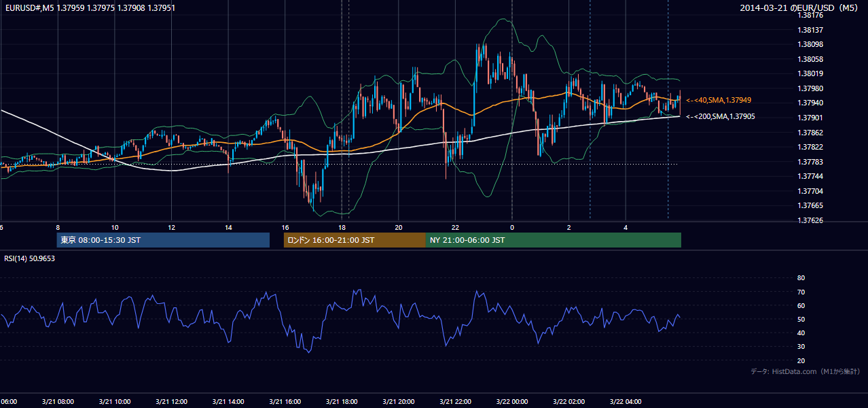This screenshot has height=408, width=868.
Task: Click price axis value 1.37940
Action: 810,103
